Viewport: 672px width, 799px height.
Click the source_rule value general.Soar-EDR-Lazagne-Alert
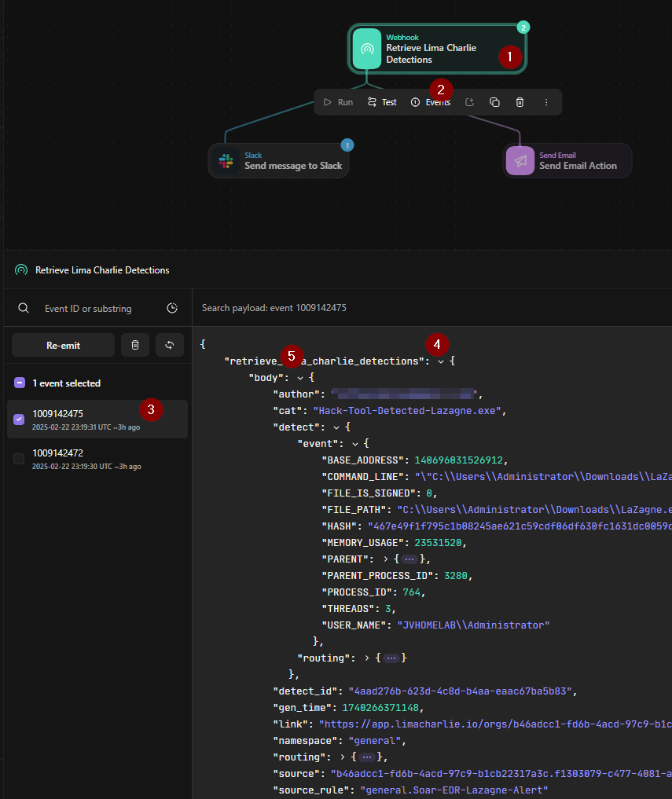[x=454, y=790]
